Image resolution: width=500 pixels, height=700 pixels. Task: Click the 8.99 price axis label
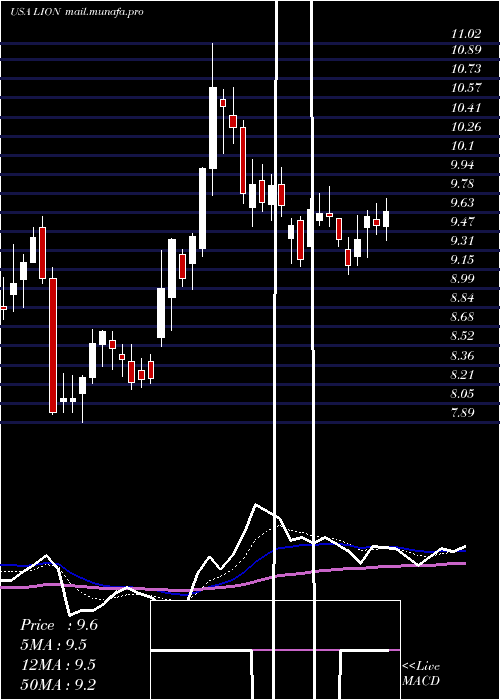pos(462,279)
